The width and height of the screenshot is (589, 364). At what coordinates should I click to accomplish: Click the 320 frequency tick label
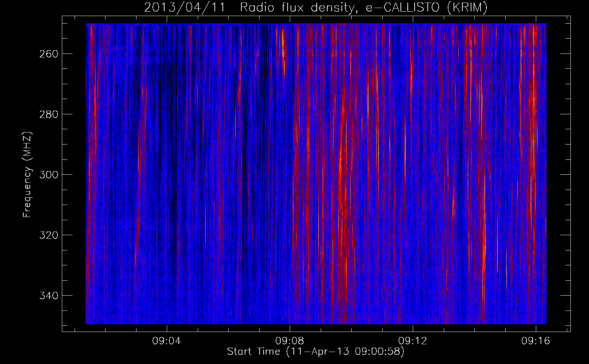tap(48, 235)
